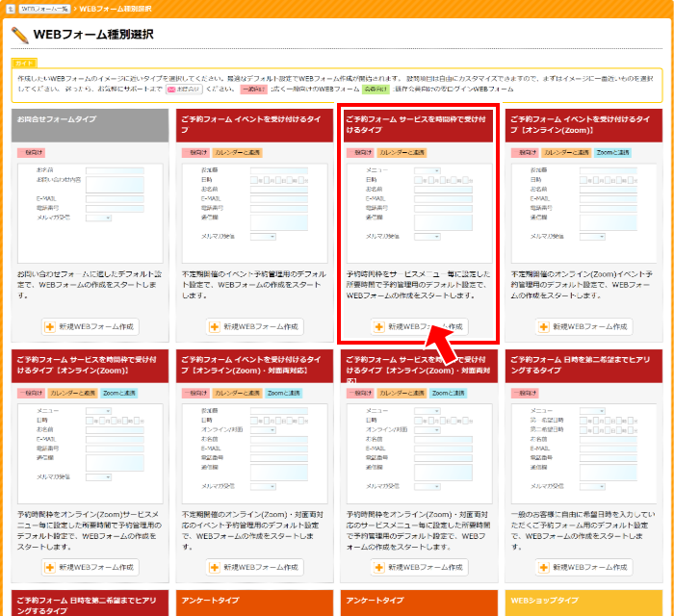Open preview of イベント【オンライン(Zoom)・対面両対応】 form

coord(255,453)
